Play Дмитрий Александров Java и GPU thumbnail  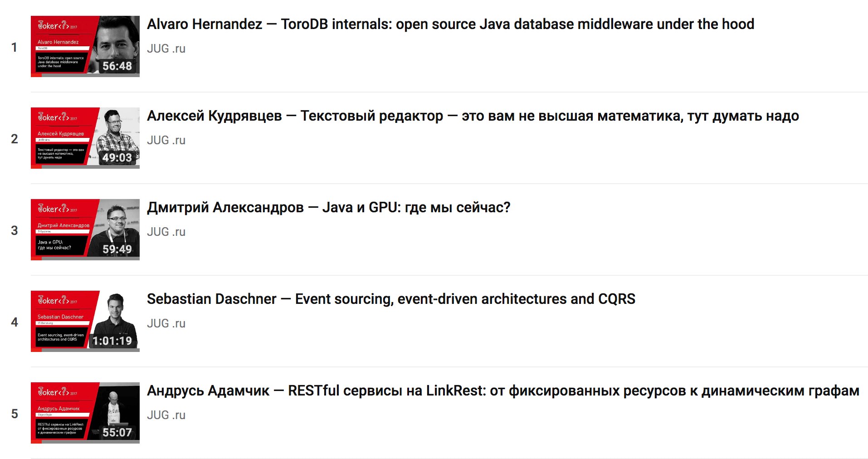coord(85,229)
